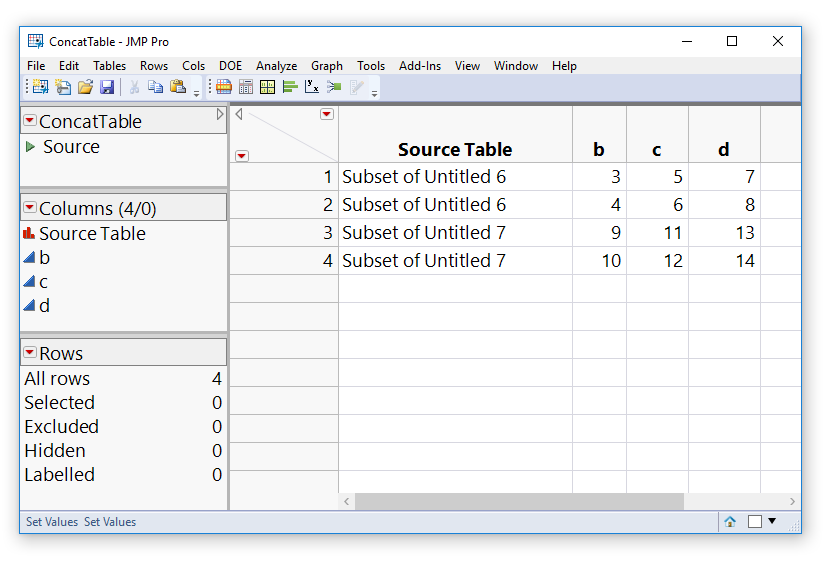830x565 pixels.
Task: Click the continuous modeling icon beside b
Action: click(x=29, y=257)
